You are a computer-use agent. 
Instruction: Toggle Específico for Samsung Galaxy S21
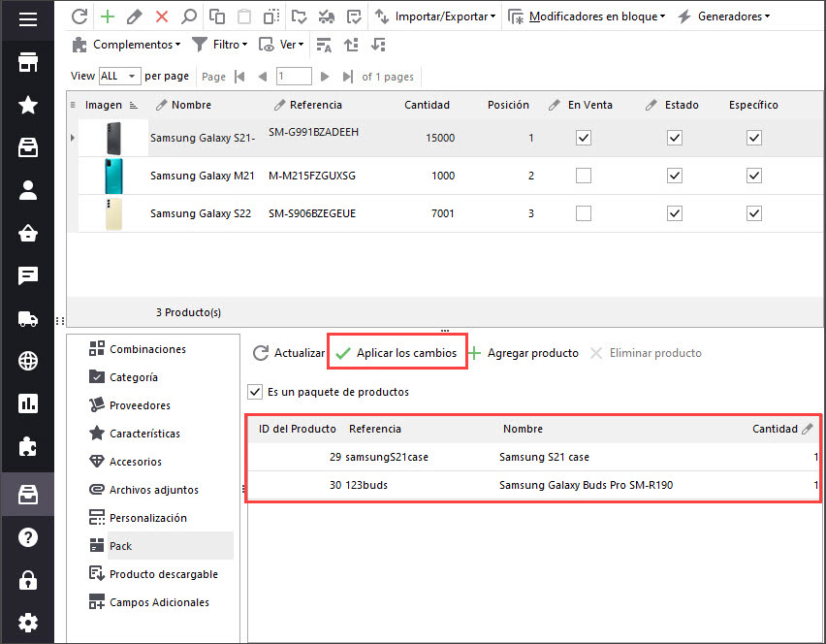click(754, 138)
